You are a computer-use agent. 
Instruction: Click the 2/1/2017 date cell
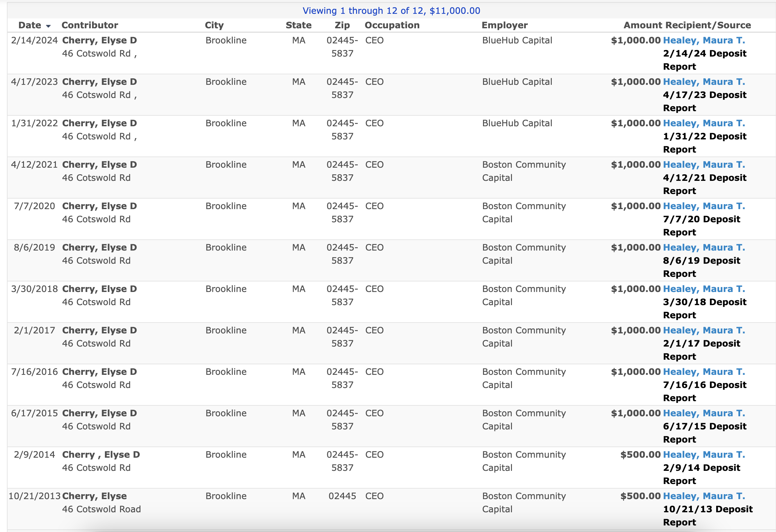pos(35,330)
